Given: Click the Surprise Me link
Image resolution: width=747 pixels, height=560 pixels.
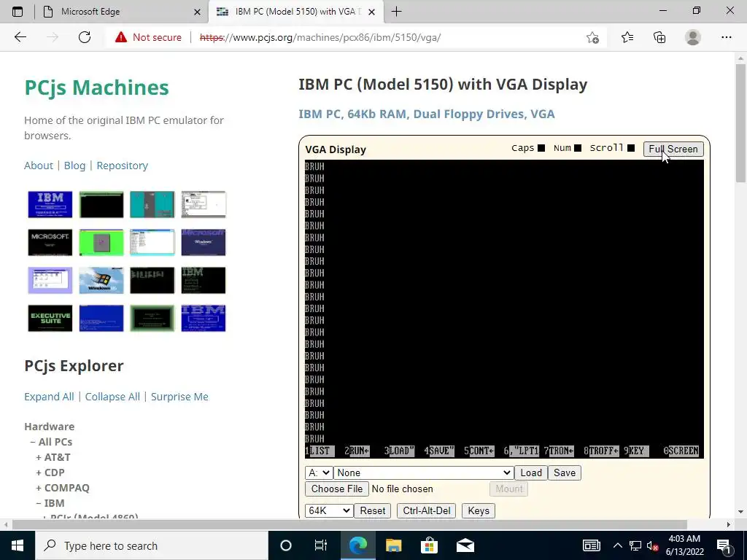Looking at the screenshot, I should pyautogui.click(x=179, y=397).
